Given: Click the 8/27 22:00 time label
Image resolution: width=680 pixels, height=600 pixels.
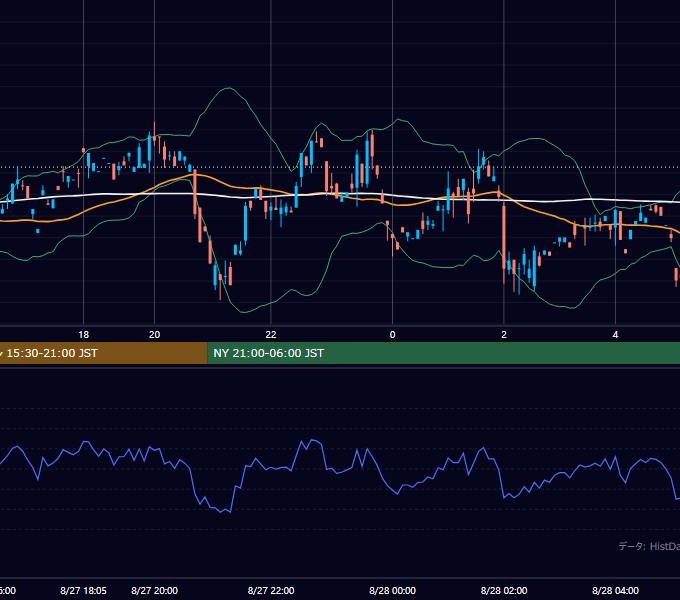Looking at the screenshot, I should pyautogui.click(x=271, y=590).
